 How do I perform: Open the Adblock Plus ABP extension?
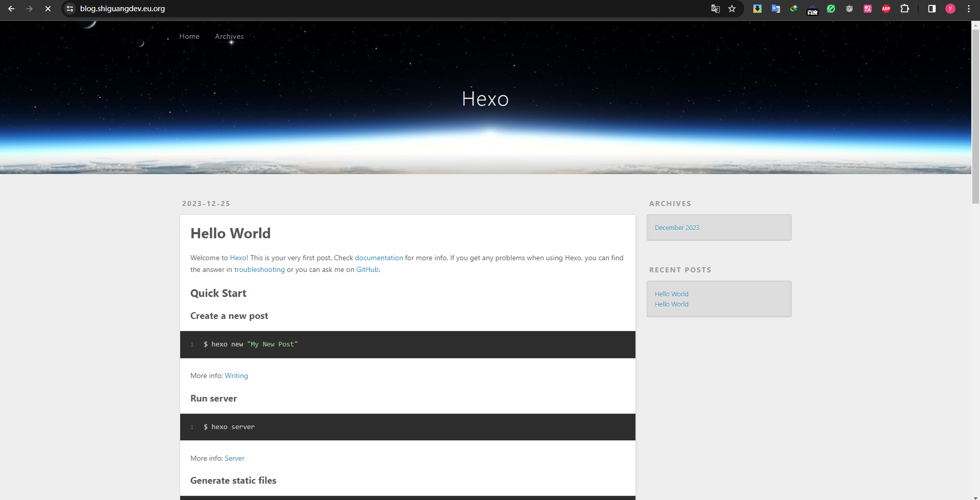[x=886, y=9]
